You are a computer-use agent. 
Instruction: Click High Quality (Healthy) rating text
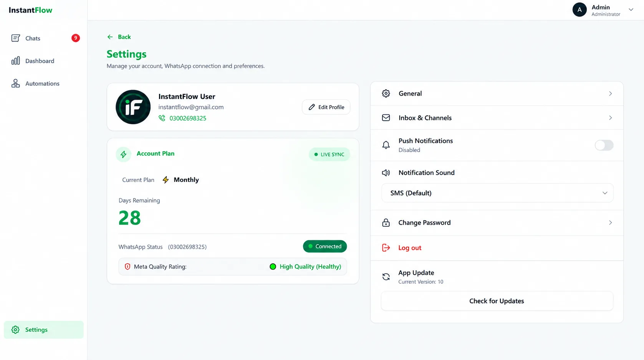[310, 266]
